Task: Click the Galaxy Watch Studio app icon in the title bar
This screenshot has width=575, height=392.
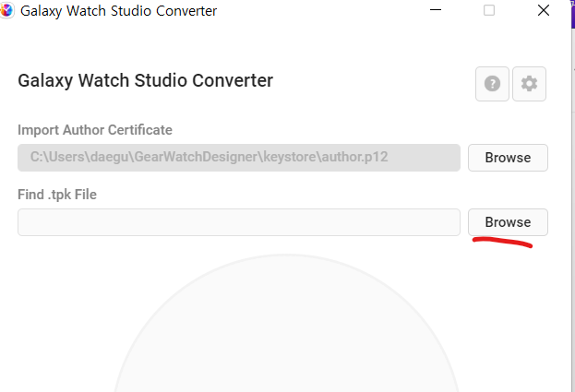Action: pos(6,10)
